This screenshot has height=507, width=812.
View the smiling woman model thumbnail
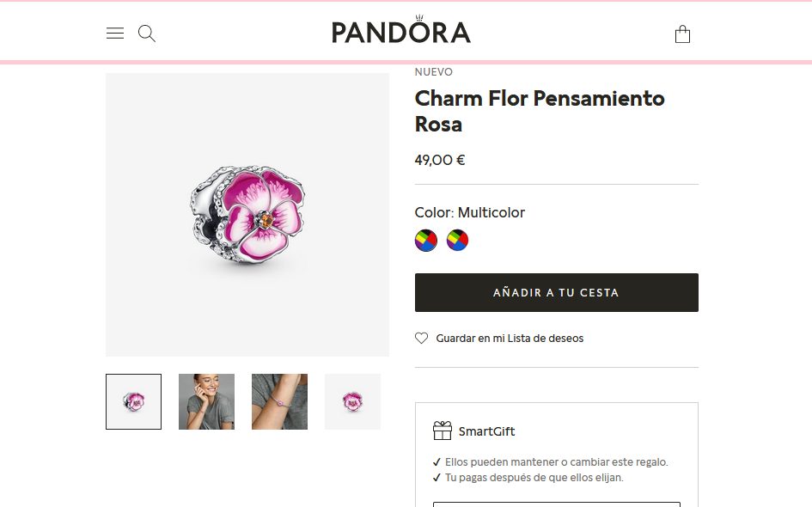point(206,401)
